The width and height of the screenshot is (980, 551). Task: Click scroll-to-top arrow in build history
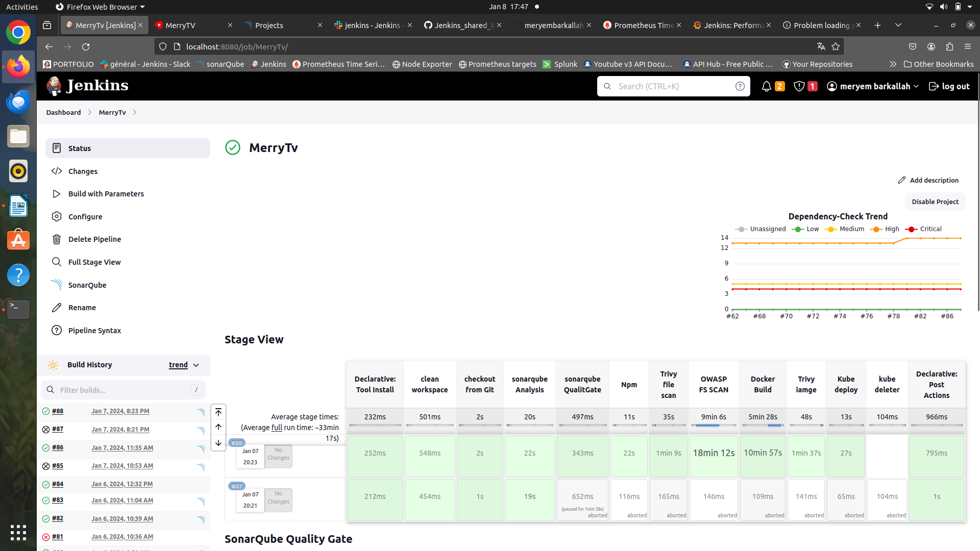pyautogui.click(x=218, y=412)
